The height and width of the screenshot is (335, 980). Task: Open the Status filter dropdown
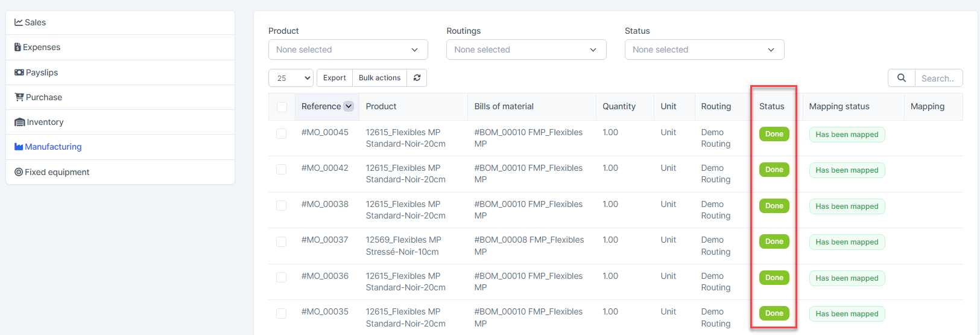click(x=704, y=49)
